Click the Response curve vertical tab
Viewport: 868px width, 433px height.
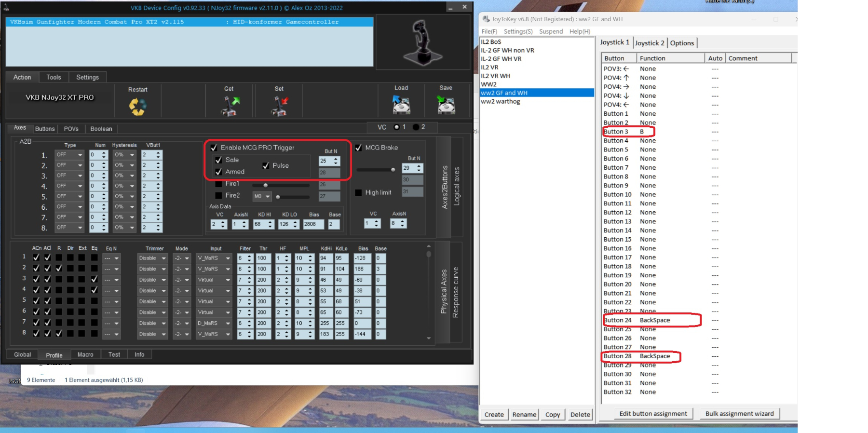456,292
